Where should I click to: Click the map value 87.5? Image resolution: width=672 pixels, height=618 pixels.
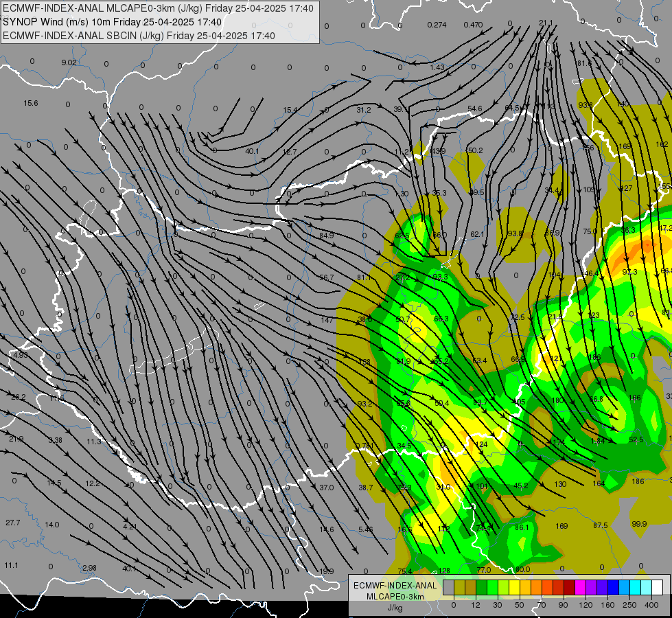[x=601, y=526]
